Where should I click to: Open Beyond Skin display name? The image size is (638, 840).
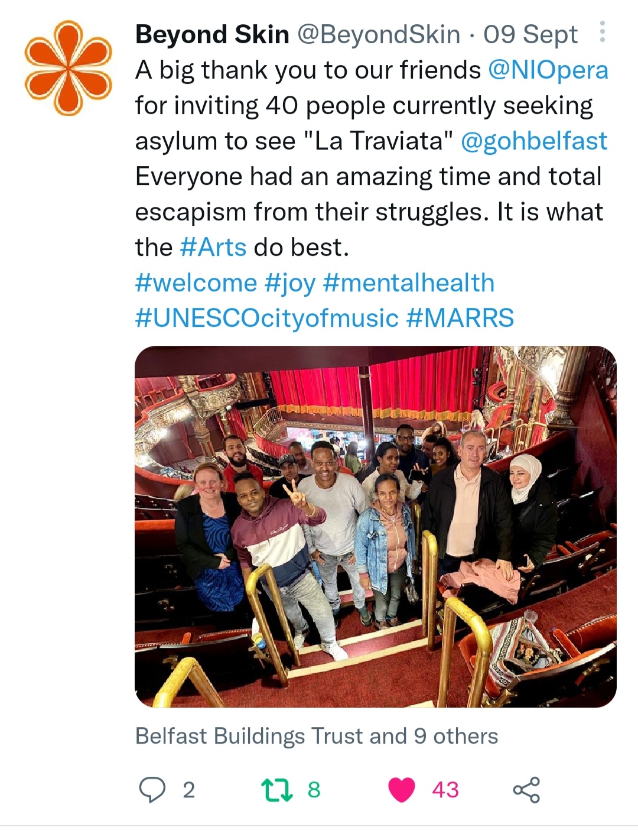(x=212, y=35)
